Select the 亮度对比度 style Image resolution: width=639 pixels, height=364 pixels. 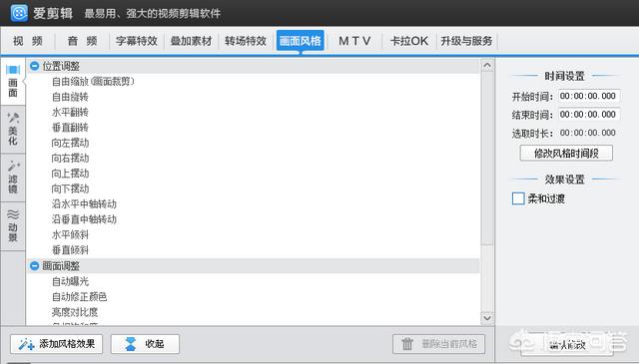pyautogui.click(x=75, y=312)
